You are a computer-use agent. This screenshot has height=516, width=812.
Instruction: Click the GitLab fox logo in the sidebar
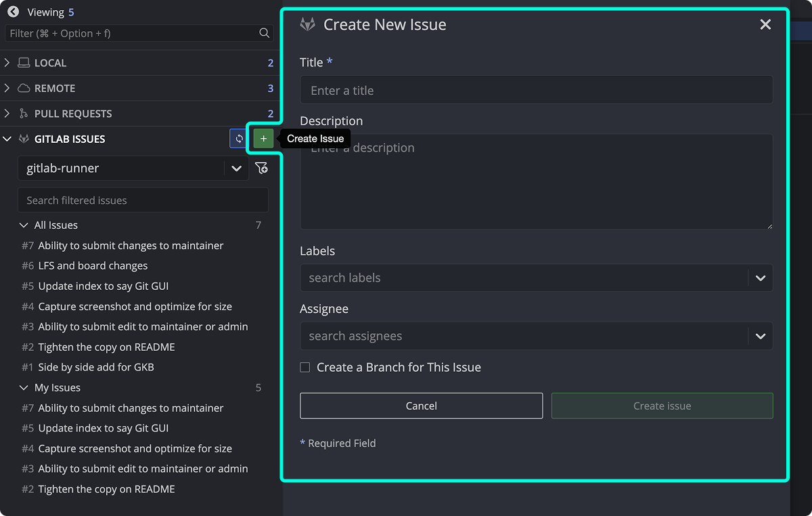pos(24,138)
